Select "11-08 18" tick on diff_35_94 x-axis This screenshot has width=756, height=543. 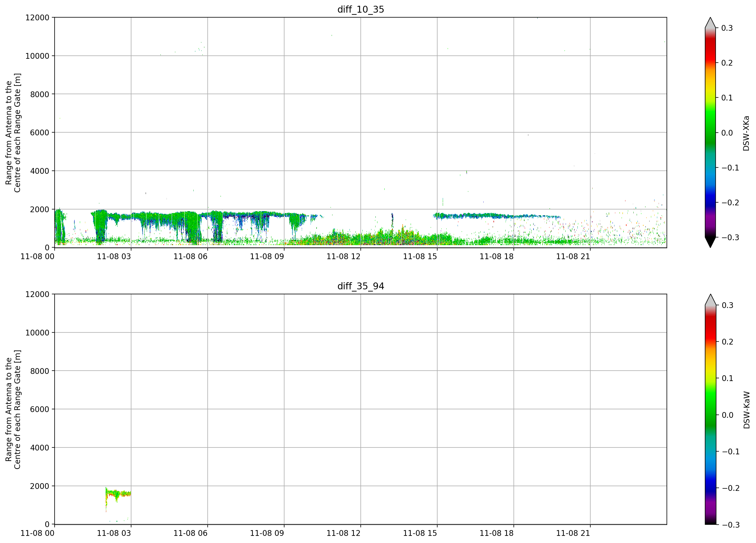coord(497,533)
